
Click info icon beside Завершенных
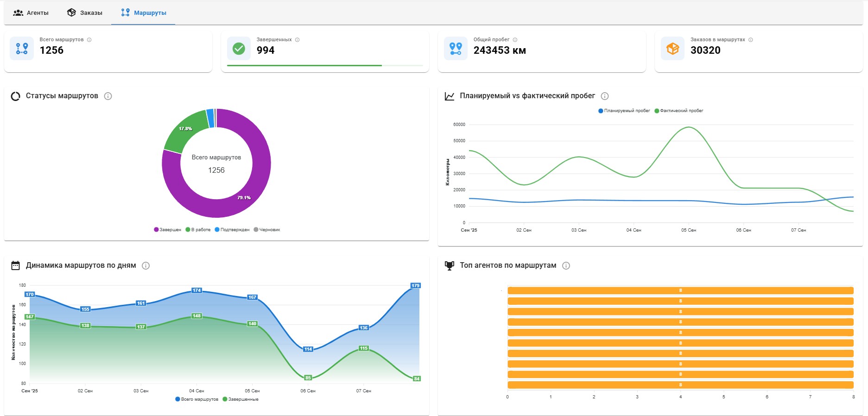298,40
